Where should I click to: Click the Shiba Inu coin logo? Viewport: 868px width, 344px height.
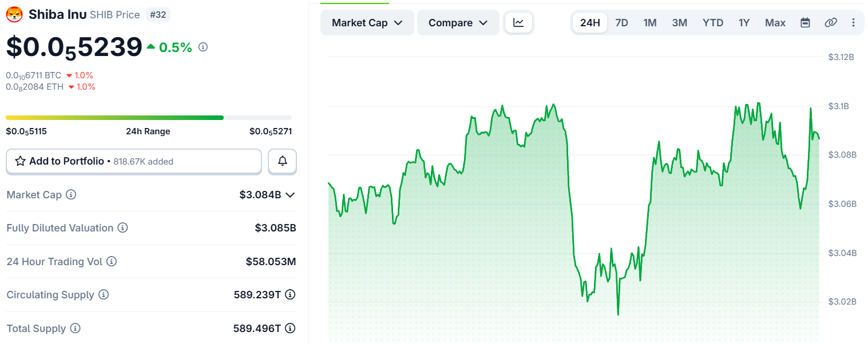pyautogui.click(x=14, y=14)
